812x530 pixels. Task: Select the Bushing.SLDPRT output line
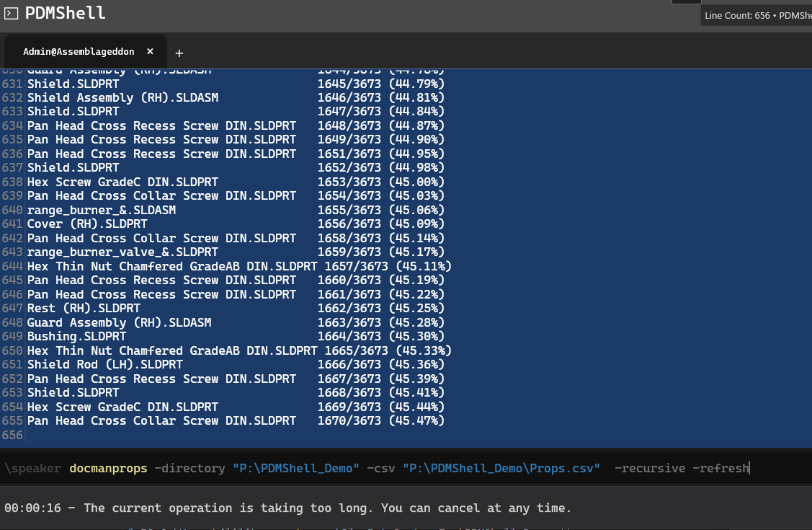click(x=76, y=337)
